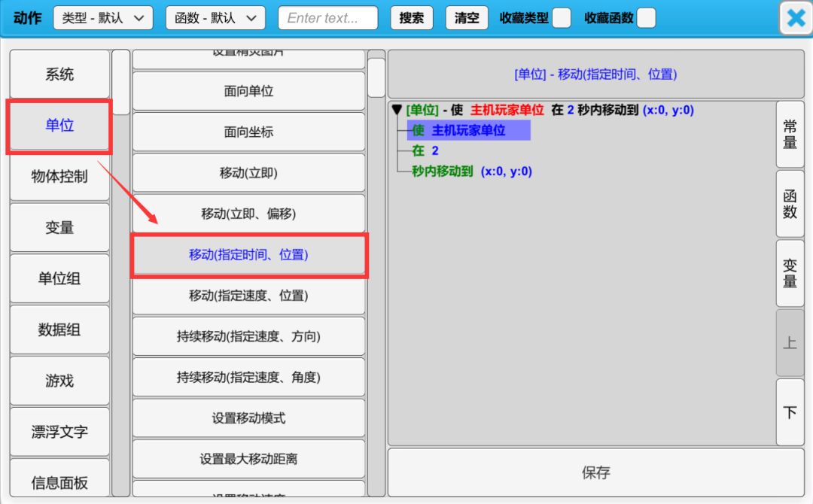This screenshot has width=813, height=504.
Task: Select the 系统 category tab
Action: 59,74
